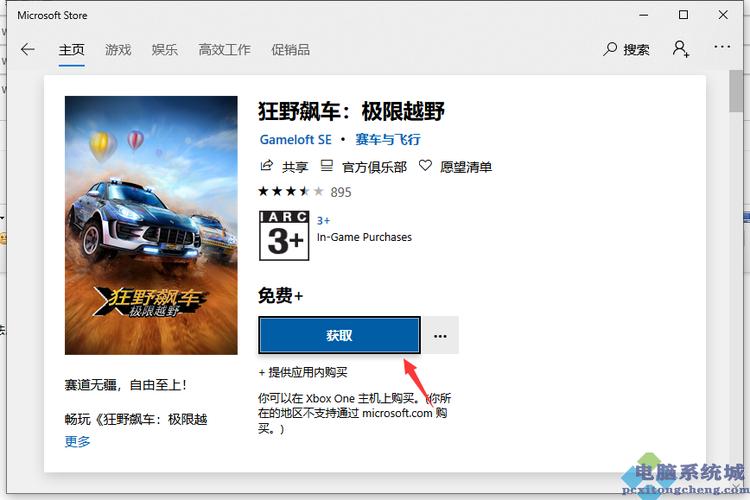Open the user account sign-in icon
This screenshot has height=500, width=750.
(x=681, y=49)
